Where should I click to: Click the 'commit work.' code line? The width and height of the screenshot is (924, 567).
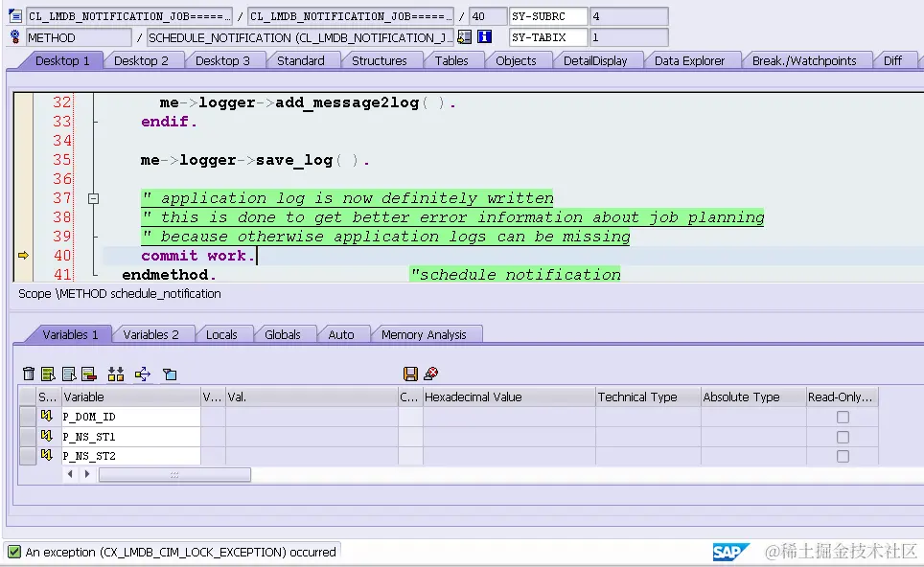(x=198, y=256)
